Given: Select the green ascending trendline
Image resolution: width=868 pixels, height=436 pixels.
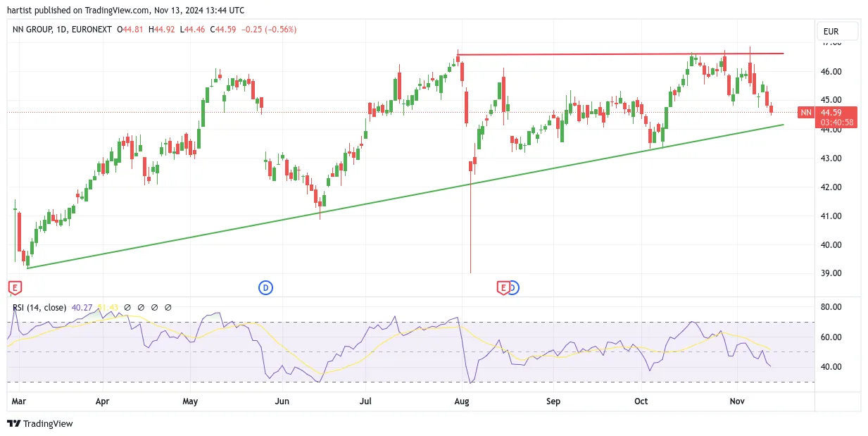Looking at the screenshot, I should tap(405, 197).
